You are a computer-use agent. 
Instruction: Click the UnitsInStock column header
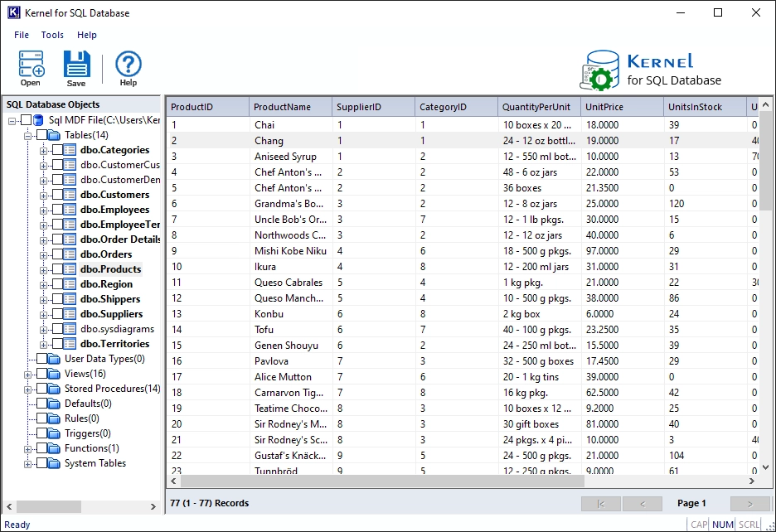tap(706, 107)
